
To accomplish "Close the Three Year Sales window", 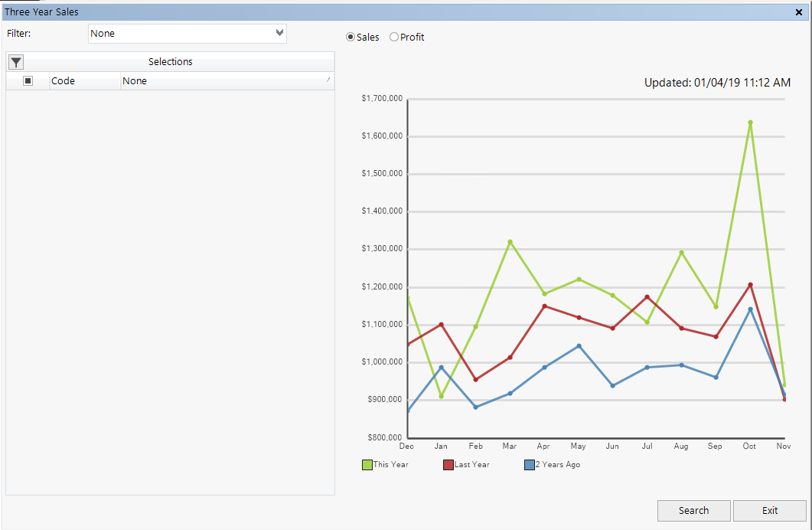I will [x=798, y=11].
